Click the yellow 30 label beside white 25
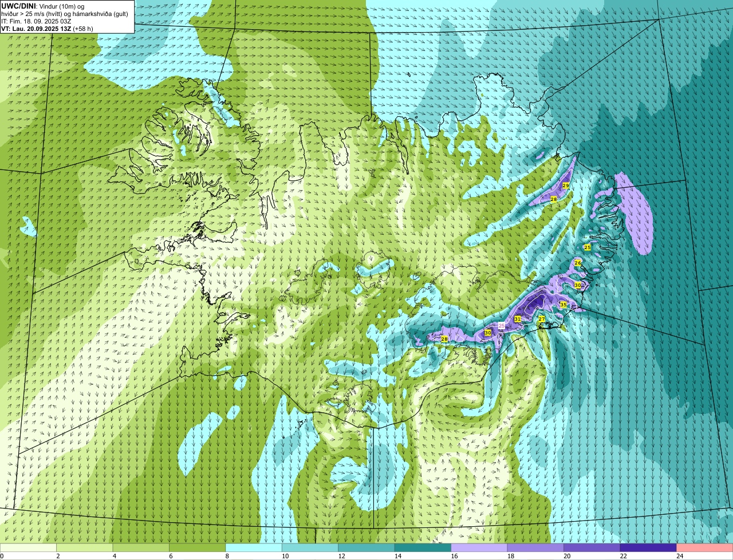 (x=488, y=333)
